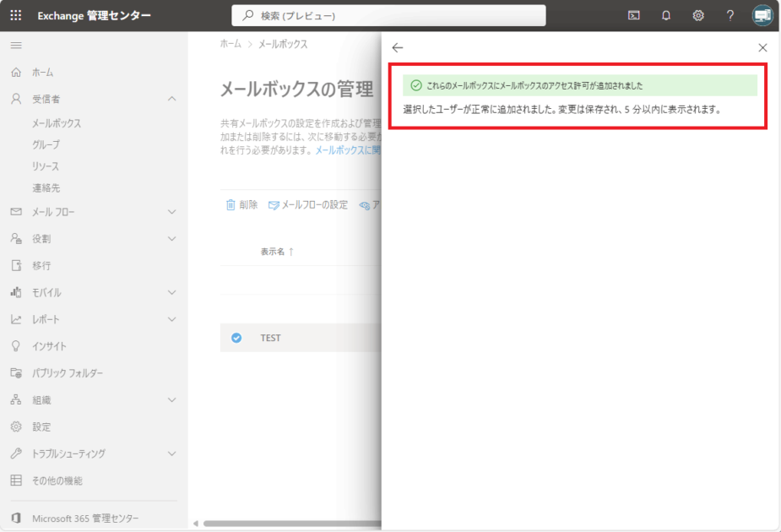The width and height of the screenshot is (781, 532).
Task: Expand the モバイル chevron
Action: tap(172, 292)
